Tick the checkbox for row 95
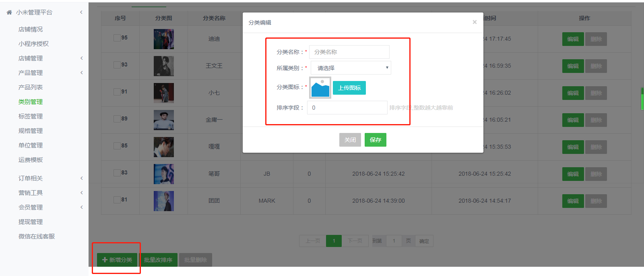 point(117,38)
